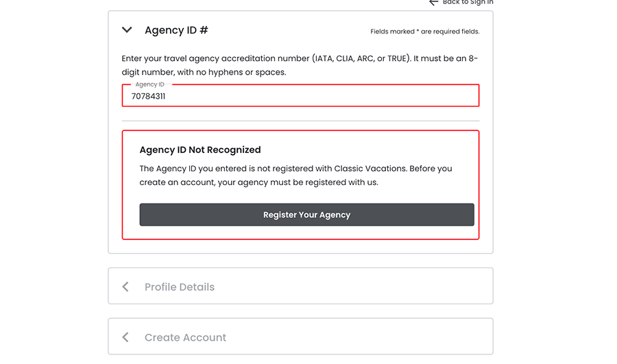Expand Create Account using its chevron

[x=125, y=337]
